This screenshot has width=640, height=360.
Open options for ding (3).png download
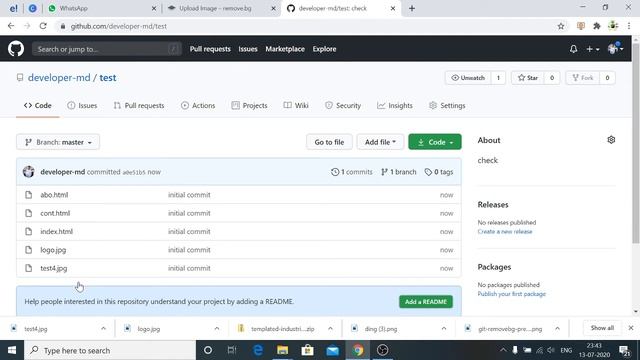tap(444, 329)
